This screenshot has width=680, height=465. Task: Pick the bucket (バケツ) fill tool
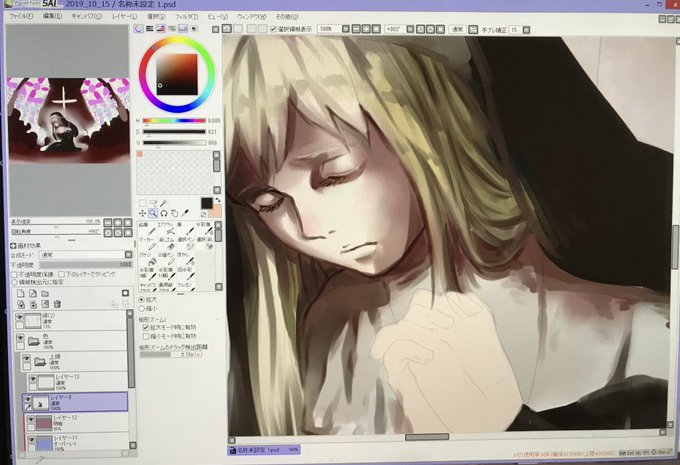click(147, 259)
